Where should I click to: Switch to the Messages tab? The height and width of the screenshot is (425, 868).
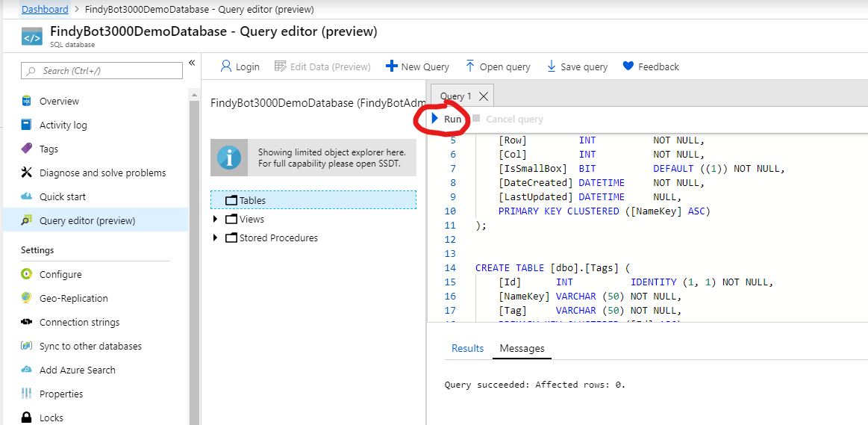(522, 348)
